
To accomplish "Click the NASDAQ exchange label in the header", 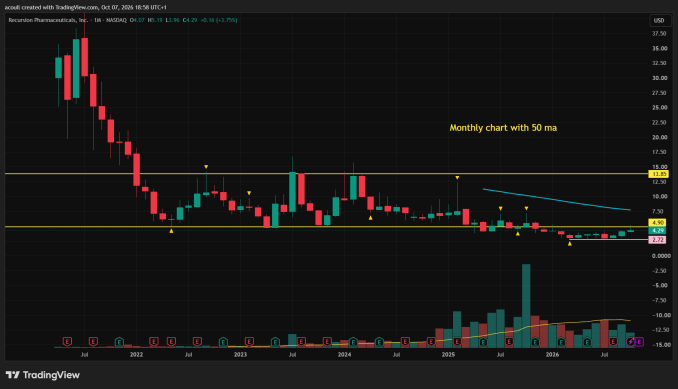I will [x=116, y=20].
